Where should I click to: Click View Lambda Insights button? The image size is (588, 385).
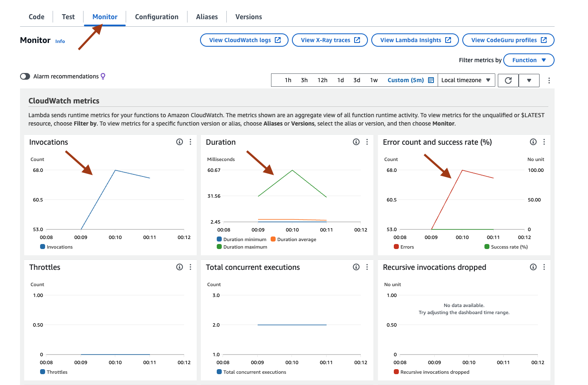(x=415, y=40)
